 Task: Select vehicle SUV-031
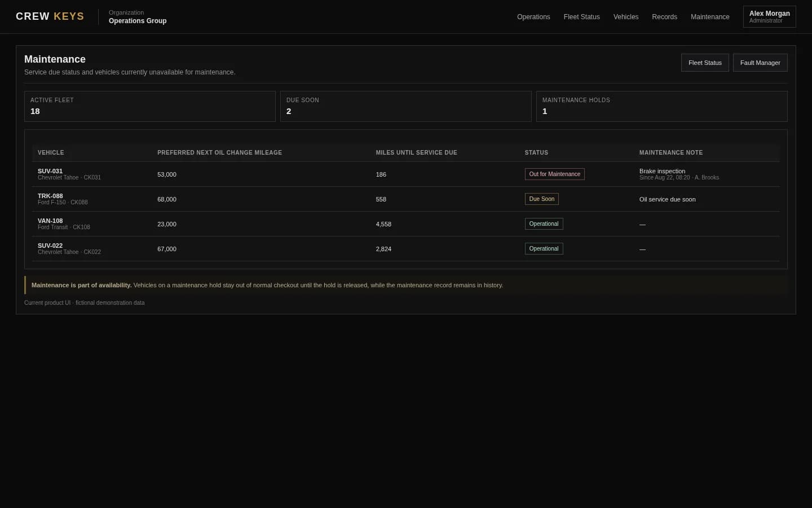50,171
